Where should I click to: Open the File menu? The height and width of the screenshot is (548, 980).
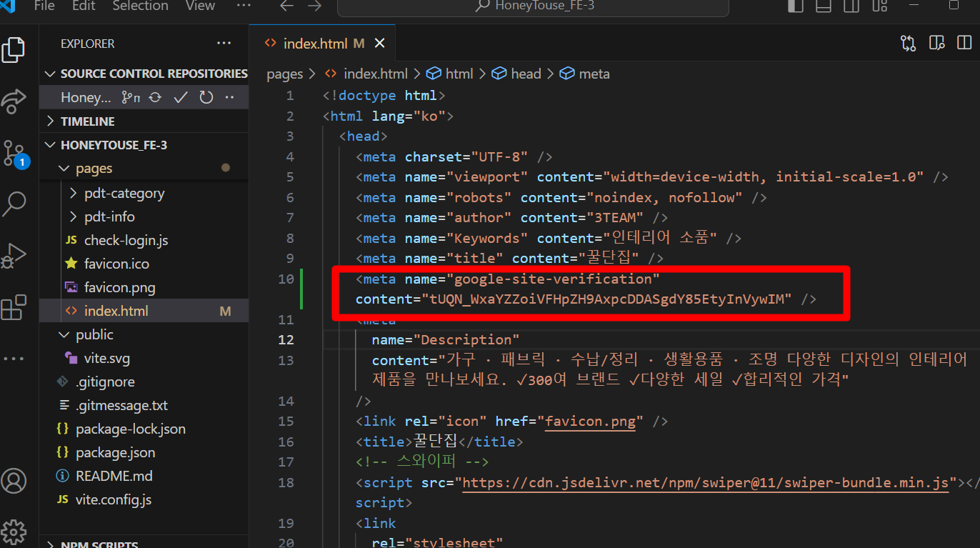pyautogui.click(x=44, y=6)
